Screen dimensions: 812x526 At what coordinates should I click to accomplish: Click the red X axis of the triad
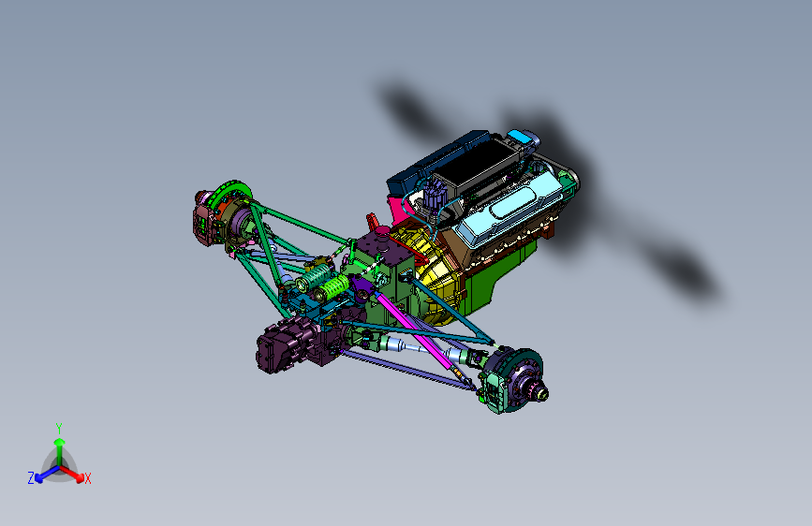pos(72,474)
